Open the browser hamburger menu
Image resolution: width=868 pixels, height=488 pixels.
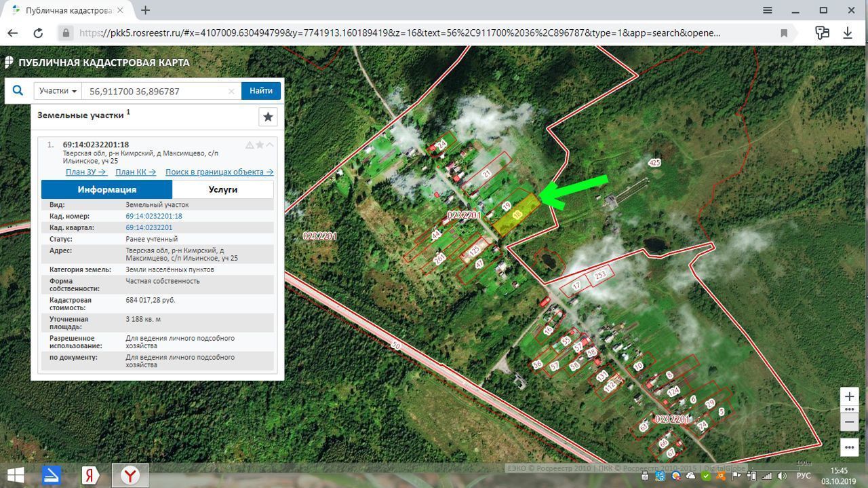768,10
